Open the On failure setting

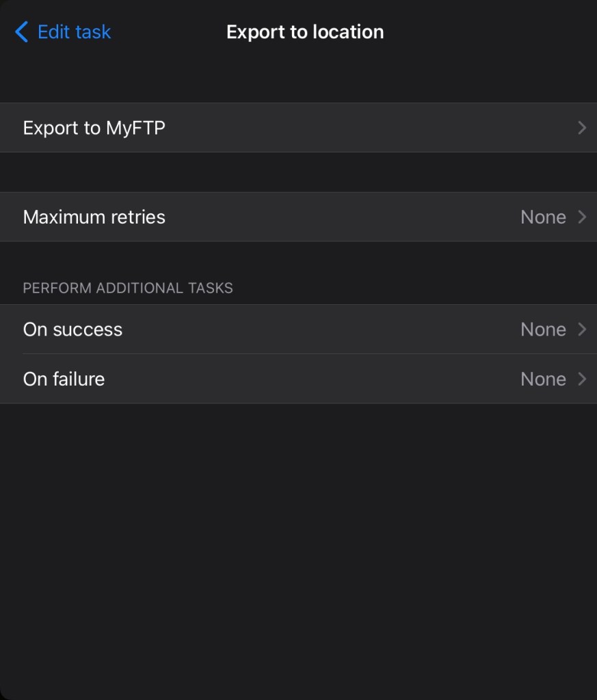(64, 379)
